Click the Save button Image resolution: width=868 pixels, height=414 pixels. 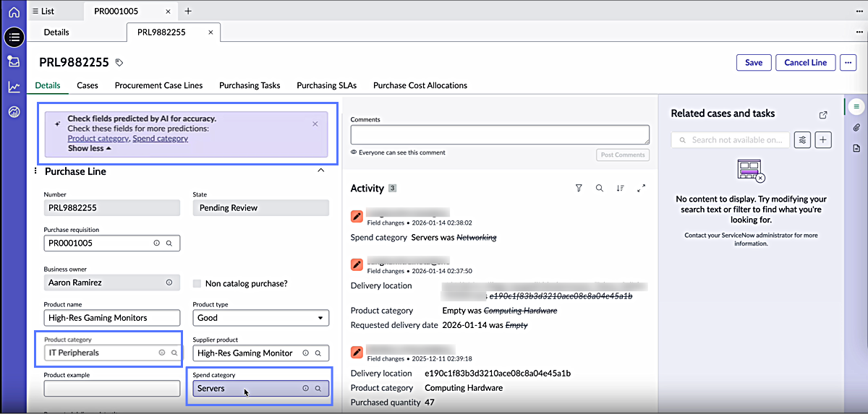pos(754,62)
